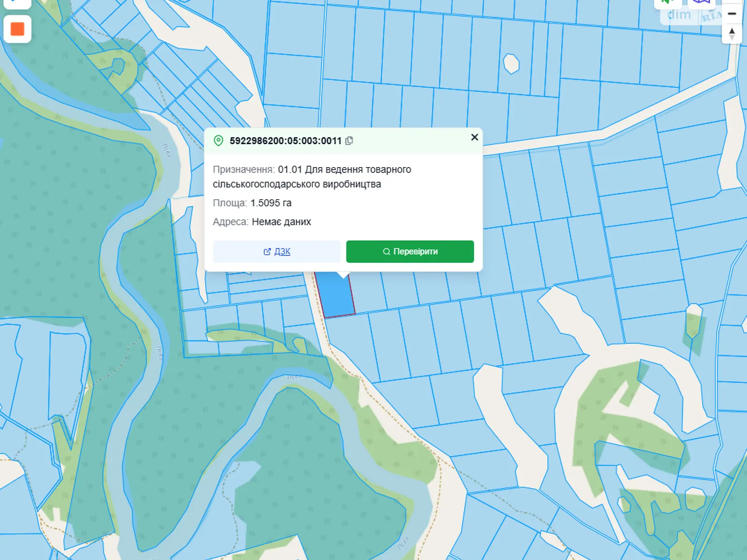Screen dimensions: 747x560
Task: Copy the cadastral number to clipboard
Action: tap(349, 141)
